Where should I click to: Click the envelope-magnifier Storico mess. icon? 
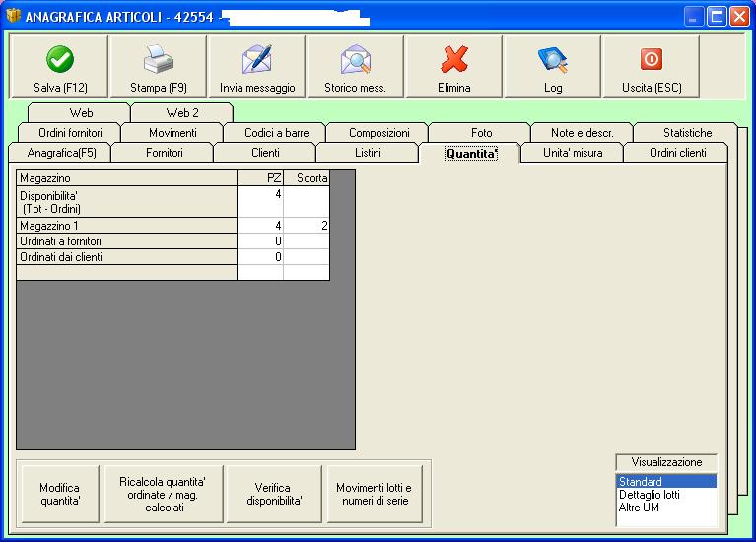(x=356, y=59)
